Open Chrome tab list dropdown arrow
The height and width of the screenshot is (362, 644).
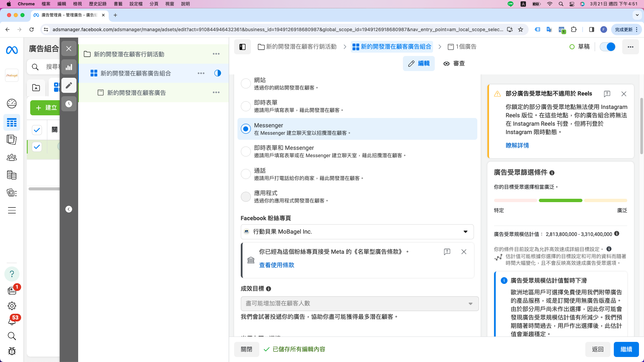(637, 15)
